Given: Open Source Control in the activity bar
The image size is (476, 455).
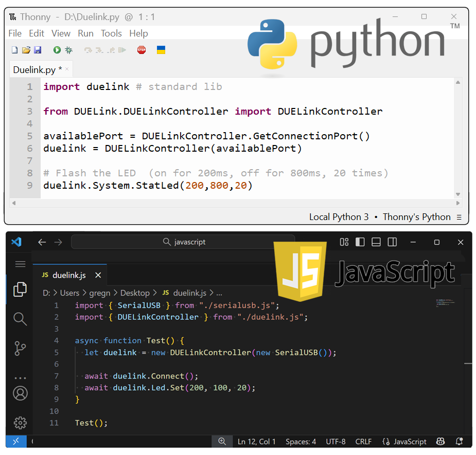Looking at the screenshot, I should [20, 348].
